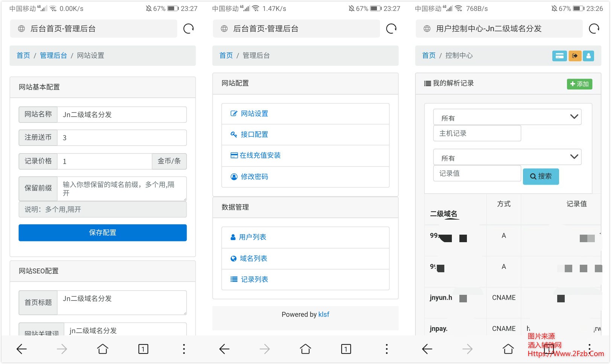Tap home icon in the 网站配置 menu screen browser

click(x=305, y=349)
